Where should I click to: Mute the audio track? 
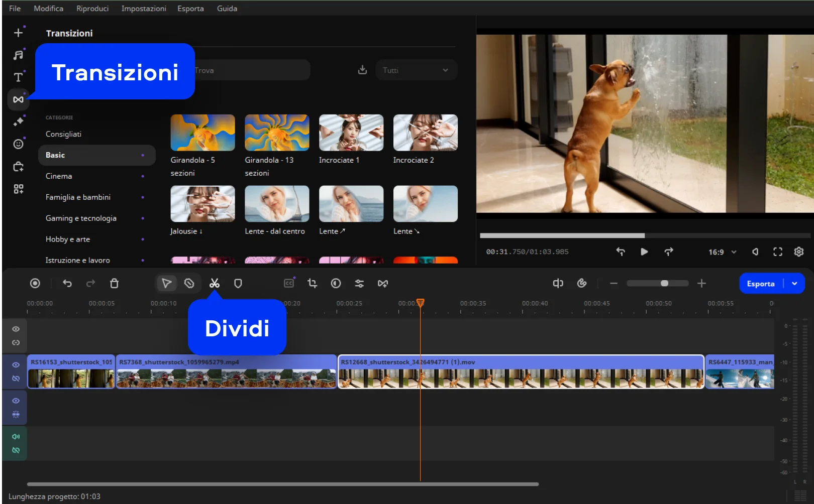(x=16, y=437)
